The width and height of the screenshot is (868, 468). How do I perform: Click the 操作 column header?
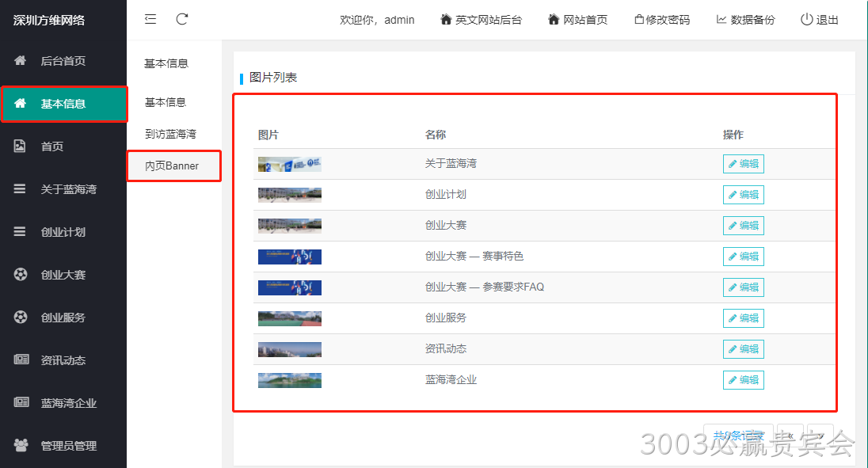coord(733,135)
